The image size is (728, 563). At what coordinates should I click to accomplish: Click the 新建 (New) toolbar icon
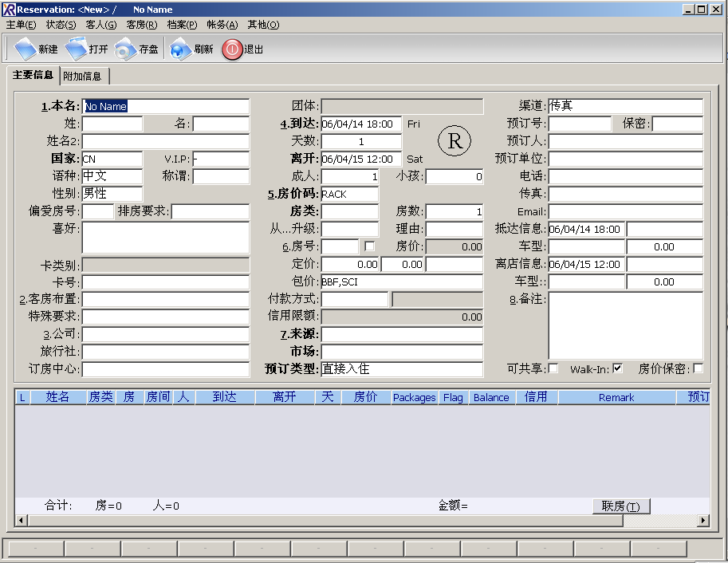coord(26,49)
